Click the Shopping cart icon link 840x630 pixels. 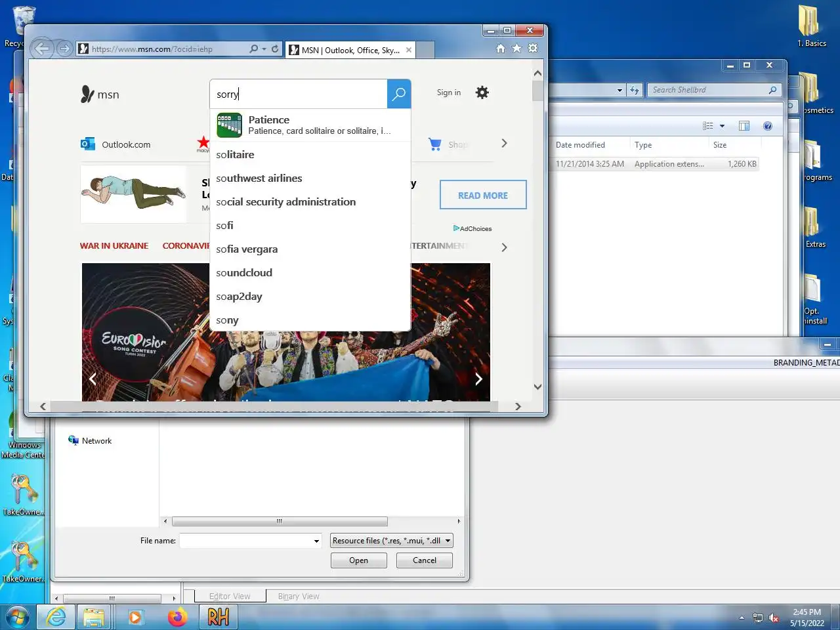click(435, 144)
